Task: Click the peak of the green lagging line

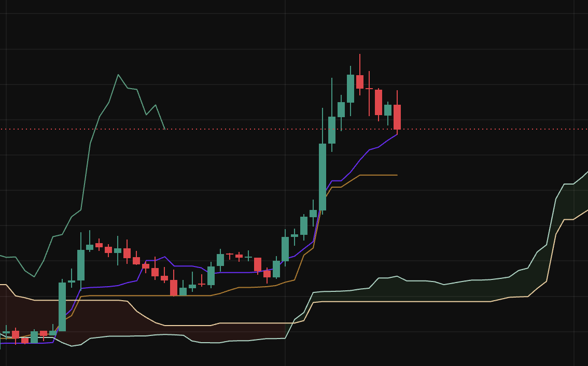Action: click(118, 75)
